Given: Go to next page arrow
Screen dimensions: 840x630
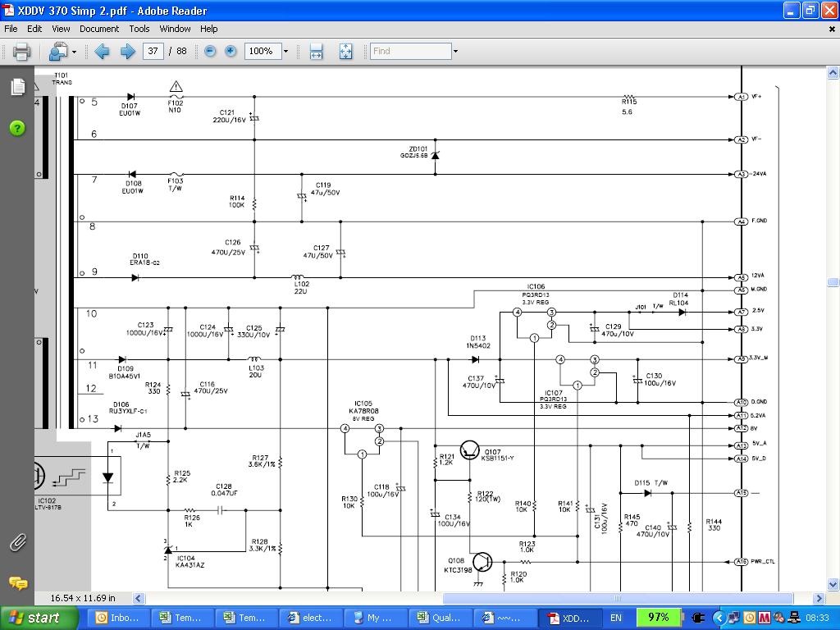Looking at the screenshot, I should click(x=127, y=52).
